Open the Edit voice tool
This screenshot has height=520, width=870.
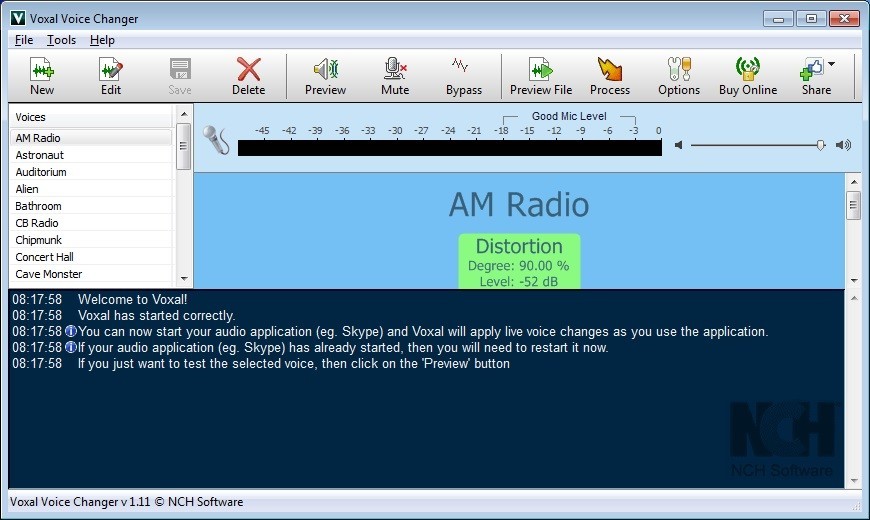(x=110, y=76)
